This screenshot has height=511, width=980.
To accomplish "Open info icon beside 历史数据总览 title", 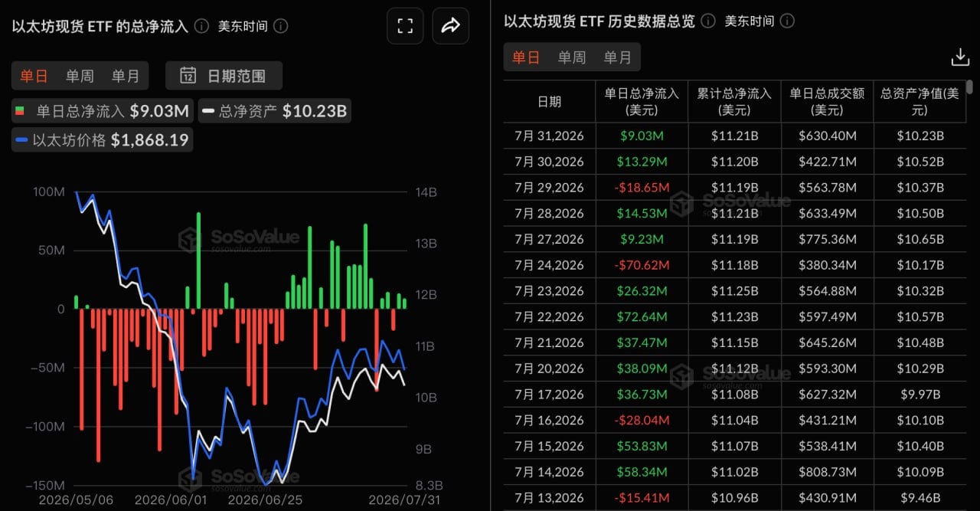I will click(708, 21).
